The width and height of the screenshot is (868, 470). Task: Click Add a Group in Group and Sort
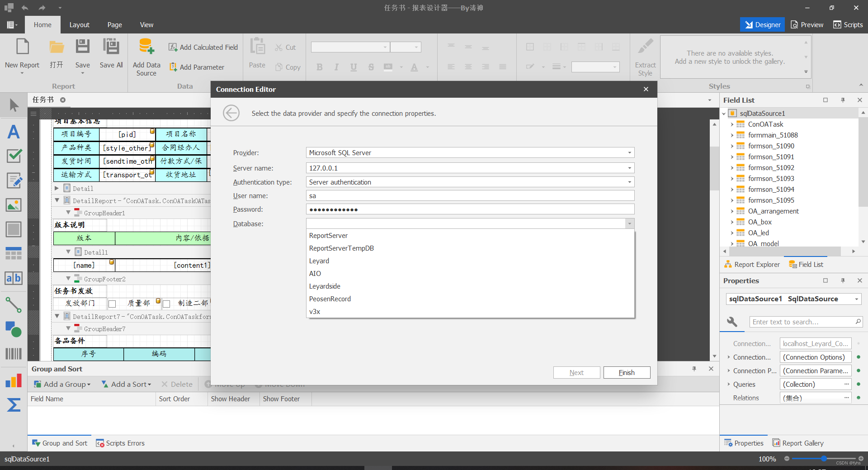coord(62,384)
